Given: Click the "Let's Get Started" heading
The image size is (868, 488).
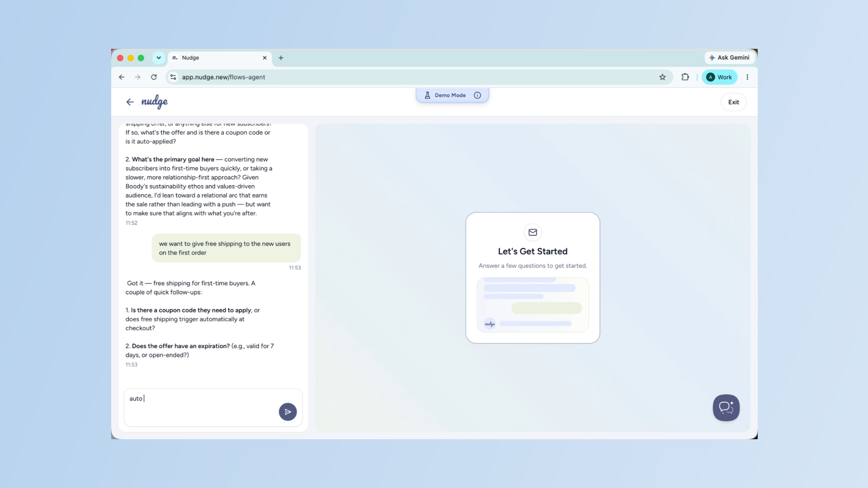Looking at the screenshot, I should (x=533, y=251).
